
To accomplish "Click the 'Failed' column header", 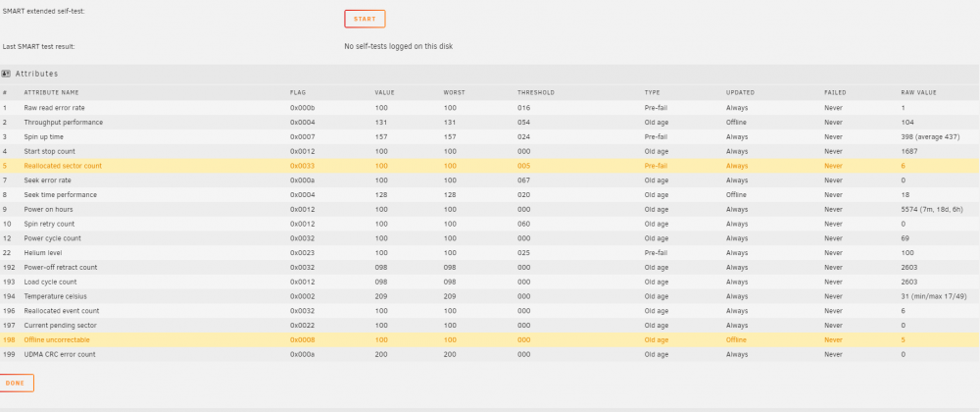I will click(x=835, y=92).
